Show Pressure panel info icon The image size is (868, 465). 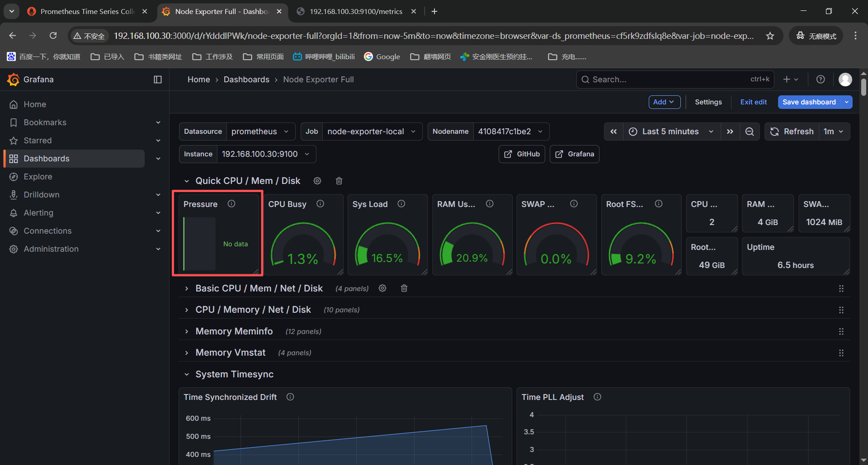231,204
